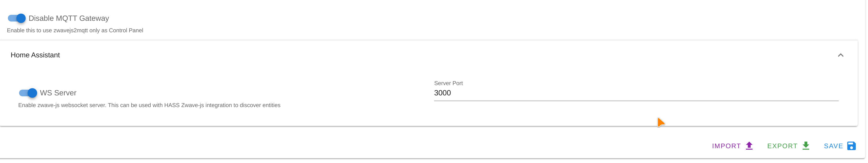Click the download arrow icon beside EXPORT
This screenshot has height=163, width=868.
806,146
